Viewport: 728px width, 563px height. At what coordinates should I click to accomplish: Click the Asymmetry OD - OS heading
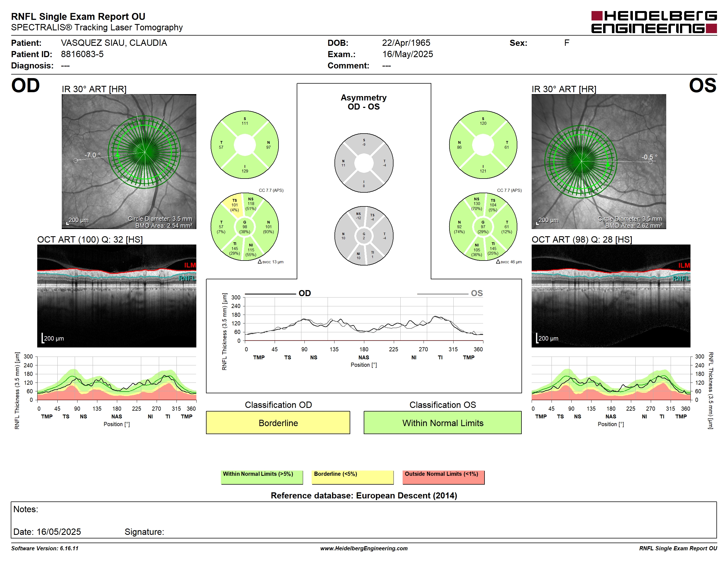[x=364, y=102]
